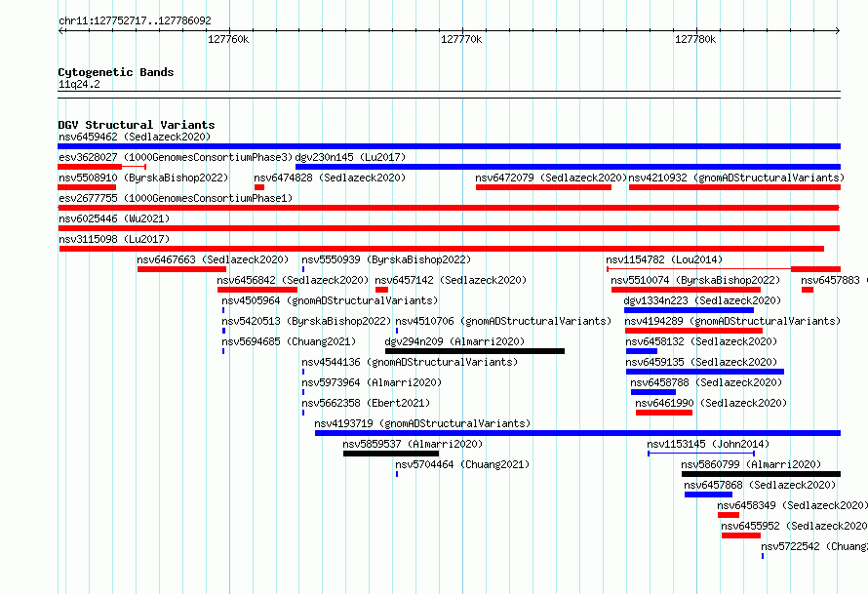Image resolution: width=868 pixels, height=594 pixels.
Task: Click the black nsv5859537 variant bar
Action: tap(391, 454)
